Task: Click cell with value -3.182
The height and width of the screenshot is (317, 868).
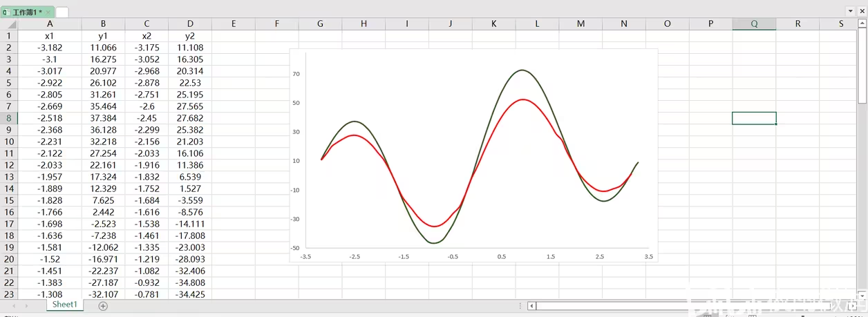Action: coord(49,48)
